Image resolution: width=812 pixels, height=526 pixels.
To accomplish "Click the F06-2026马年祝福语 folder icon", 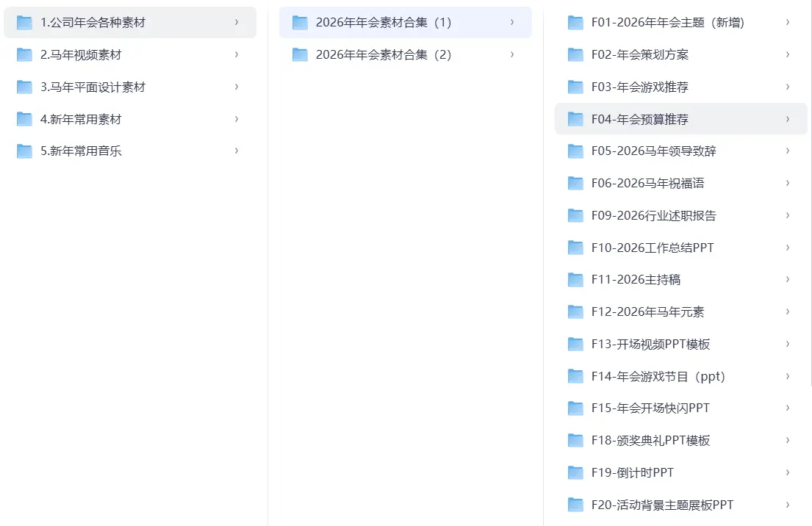I will (x=575, y=184).
